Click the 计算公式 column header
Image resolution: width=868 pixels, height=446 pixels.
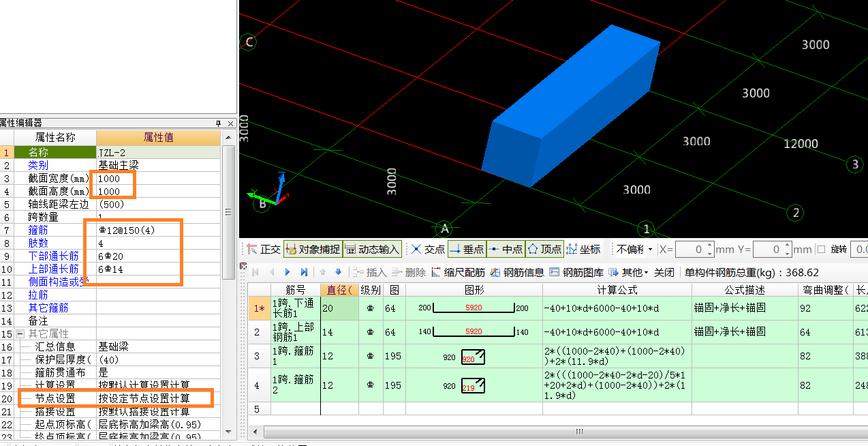pos(617,290)
